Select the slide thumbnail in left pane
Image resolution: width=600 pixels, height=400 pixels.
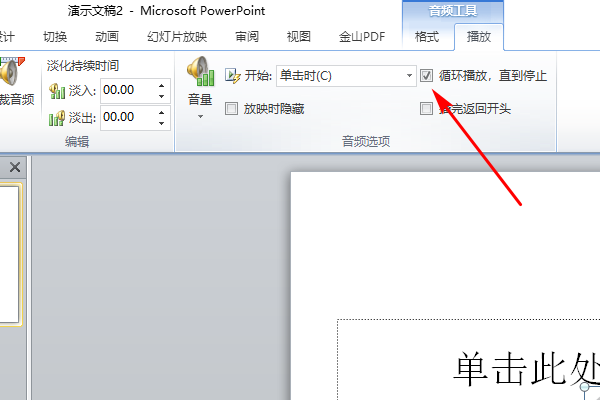[x=9, y=255]
